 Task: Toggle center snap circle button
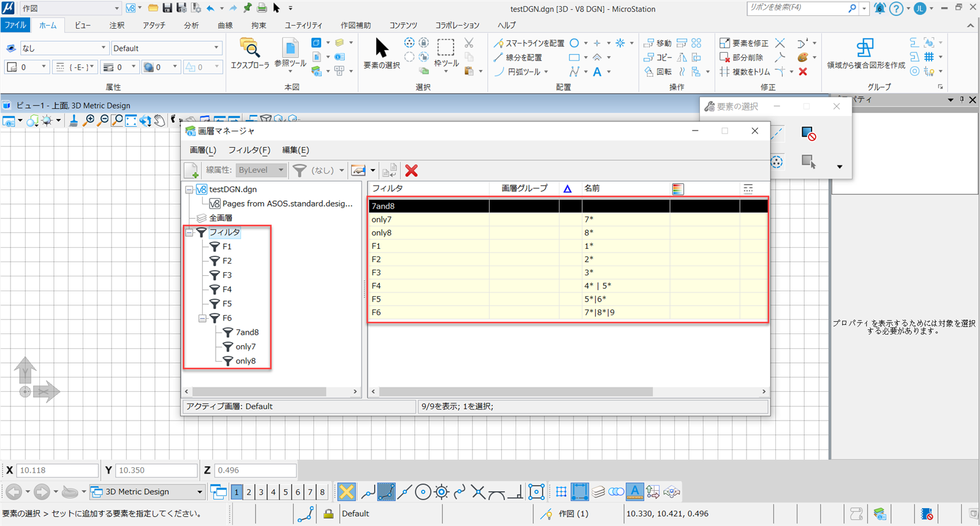click(423, 492)
